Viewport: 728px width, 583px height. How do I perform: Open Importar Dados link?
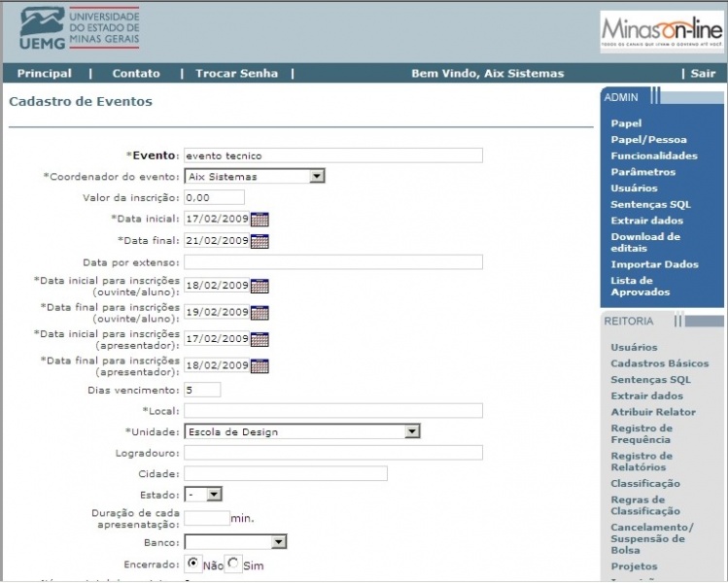pyautogui.click(x=655, y=264)
